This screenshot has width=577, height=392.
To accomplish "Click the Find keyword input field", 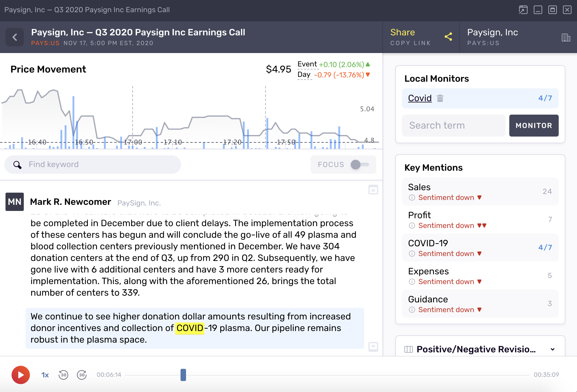I will point(93,165).
